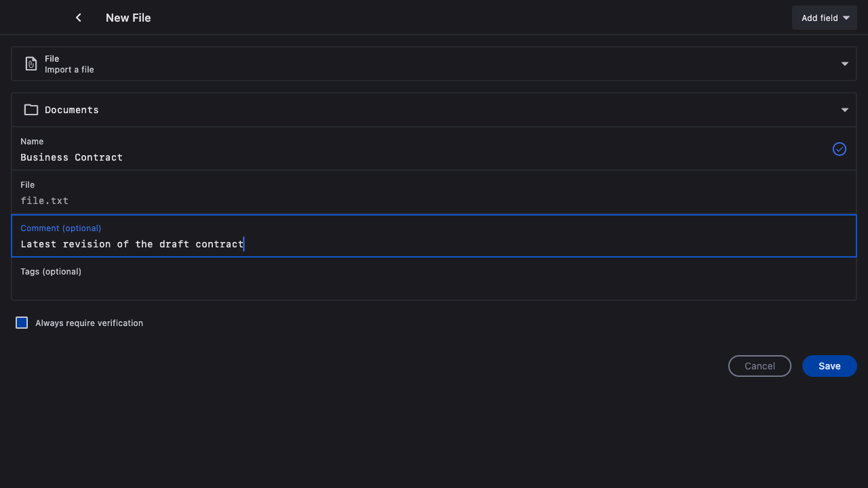Click the file attachment type icon

[x=31, y=64]
